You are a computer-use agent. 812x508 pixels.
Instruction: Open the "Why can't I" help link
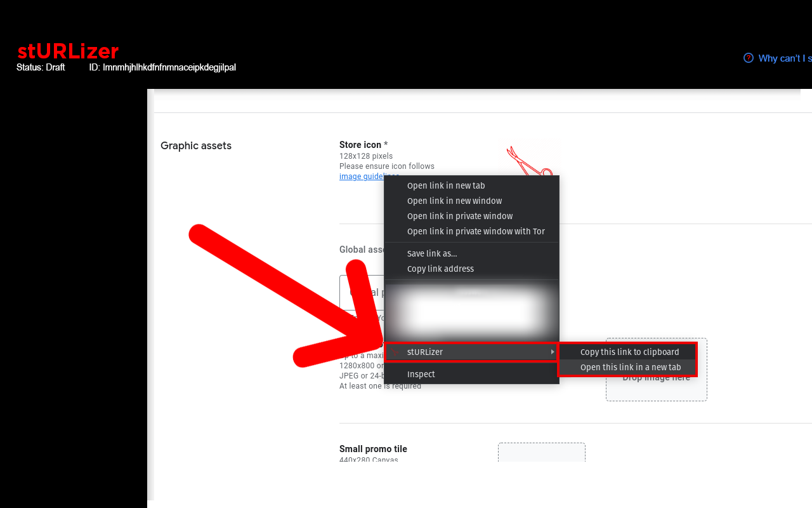[785, 58]
